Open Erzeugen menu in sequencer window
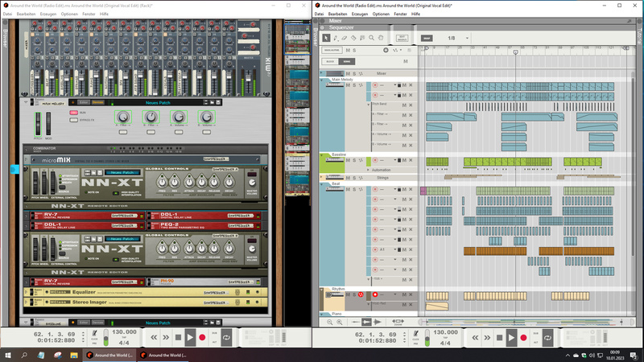Viewport: 644px width, 362px height. pos(360,14)
